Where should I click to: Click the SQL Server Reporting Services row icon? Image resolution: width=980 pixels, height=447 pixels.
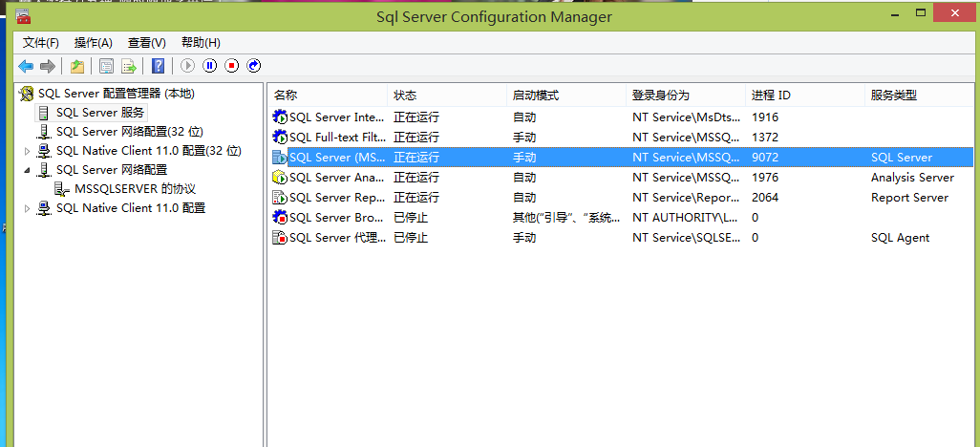click(x=279, y=198)
